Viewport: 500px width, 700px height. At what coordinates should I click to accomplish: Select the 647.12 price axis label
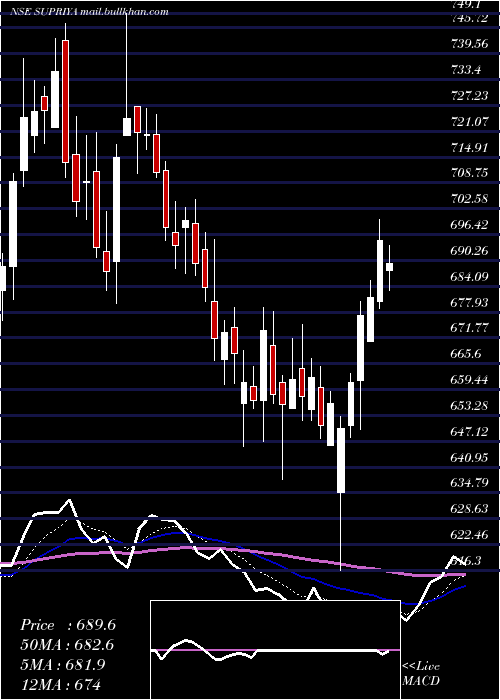pos(467,432)
